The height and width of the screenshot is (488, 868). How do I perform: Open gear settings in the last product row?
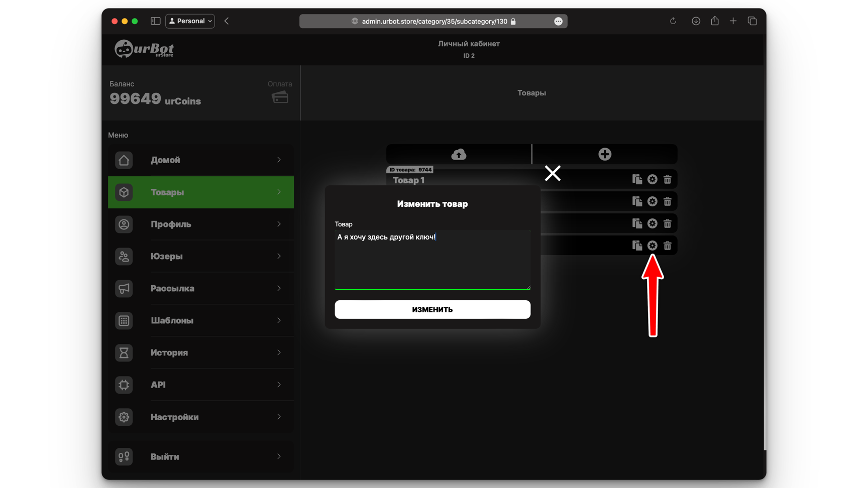(x=652, y=246)
